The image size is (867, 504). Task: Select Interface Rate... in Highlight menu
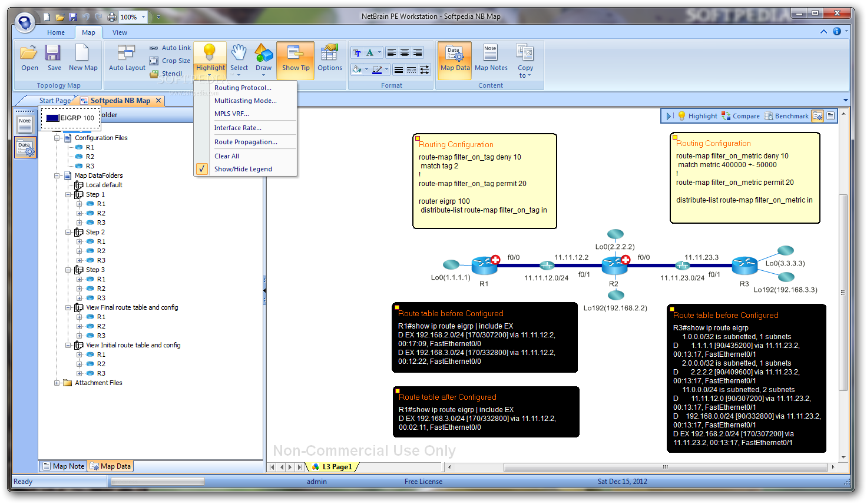click(x=237, y=128)
